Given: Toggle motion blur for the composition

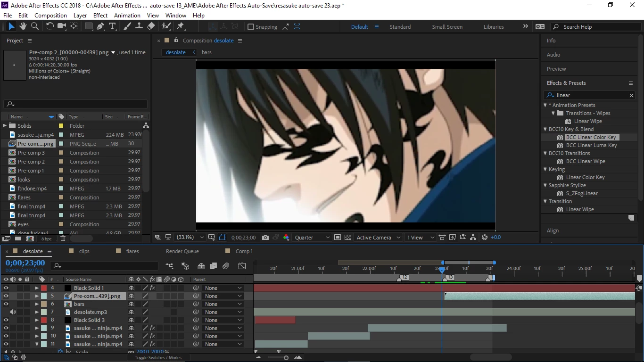Looking at the screenshot, I should click(x=226, y=266).
